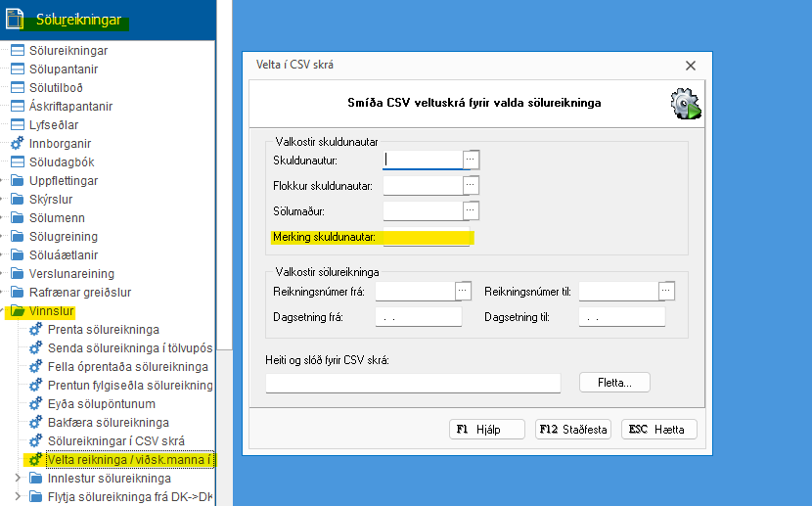Open lookup button next to Skuldunautur field
The image size is (812, 506).
(471, 159)
